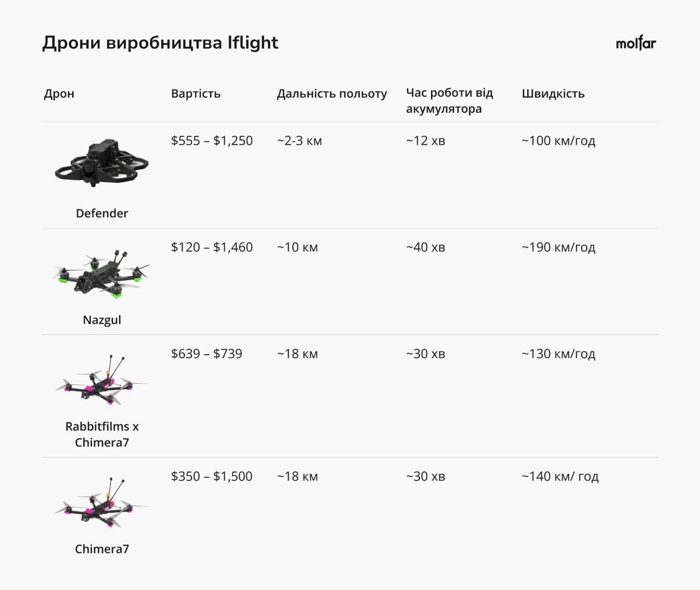
Task: Select the Nazgul price '$120 – $1,460'
Action: click(x=212, y=247)
